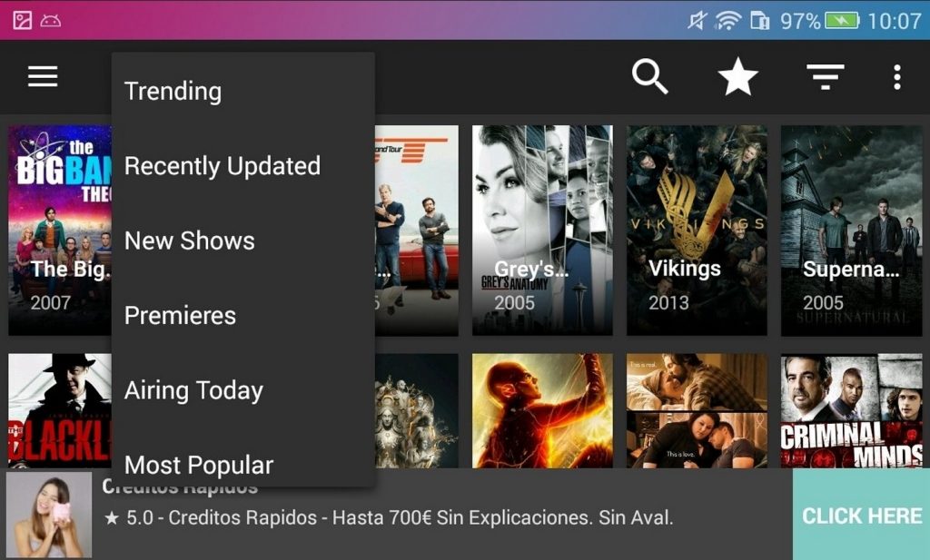This screenshot has height=560, width=930.
Task: Open the This Is Us poster
Action: click(697, 410)
